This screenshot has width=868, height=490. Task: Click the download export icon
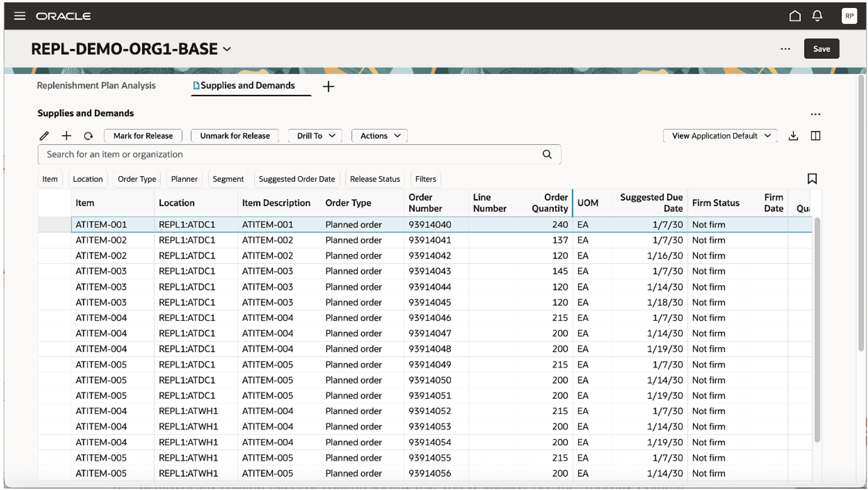click(793, 136)
